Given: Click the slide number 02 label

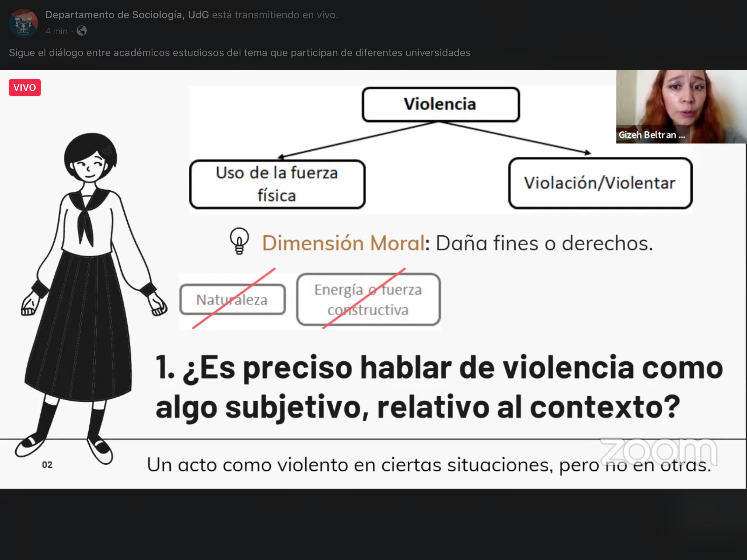Looking at the screenshot, I should 47,465.
